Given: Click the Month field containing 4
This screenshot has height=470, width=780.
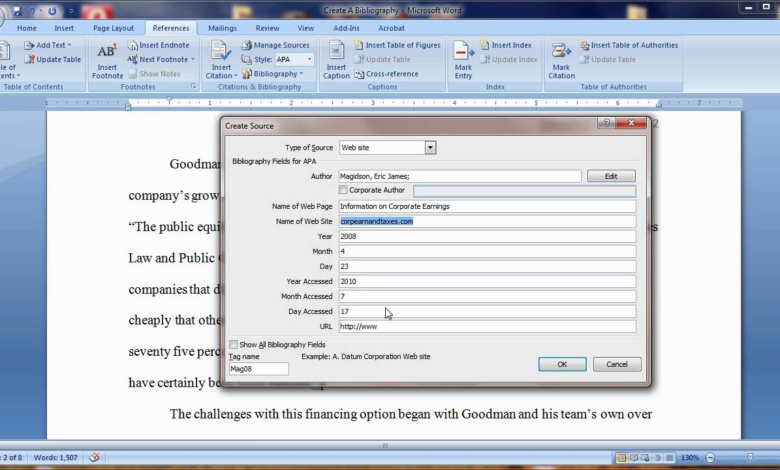Looking at the screenshot, I should click(488, 251).
